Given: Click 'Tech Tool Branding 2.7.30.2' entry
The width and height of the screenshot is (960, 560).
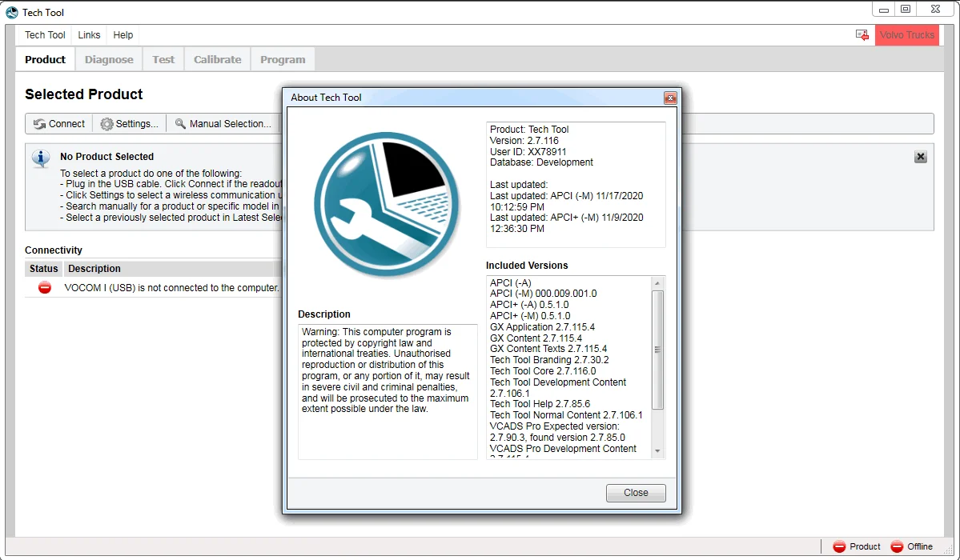Looking at the screenshot, I should pyautogui.click(x=549, y=360).
